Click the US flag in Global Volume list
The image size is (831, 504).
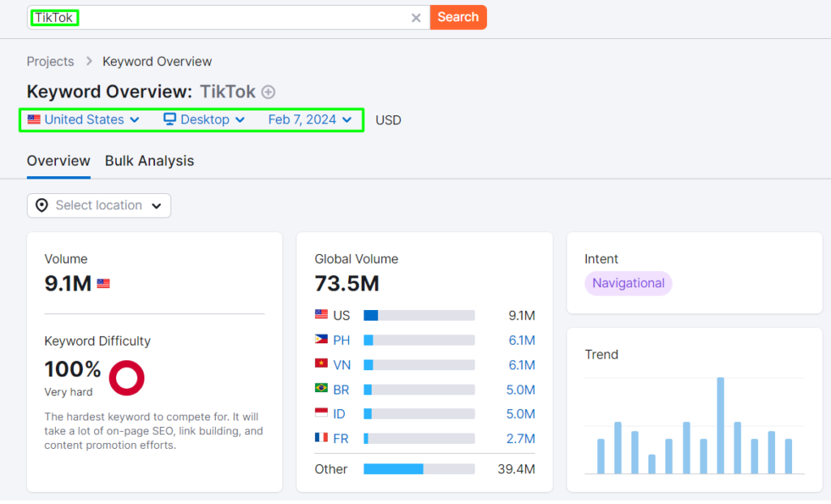click(321, 314)
